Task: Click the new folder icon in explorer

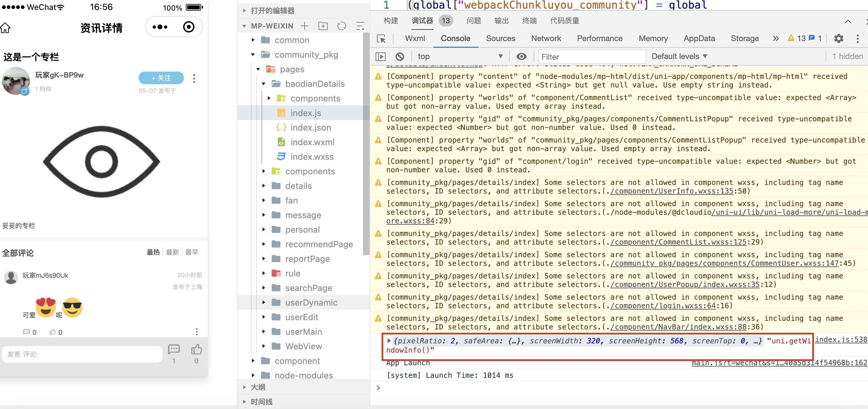Action: [323, 26]
